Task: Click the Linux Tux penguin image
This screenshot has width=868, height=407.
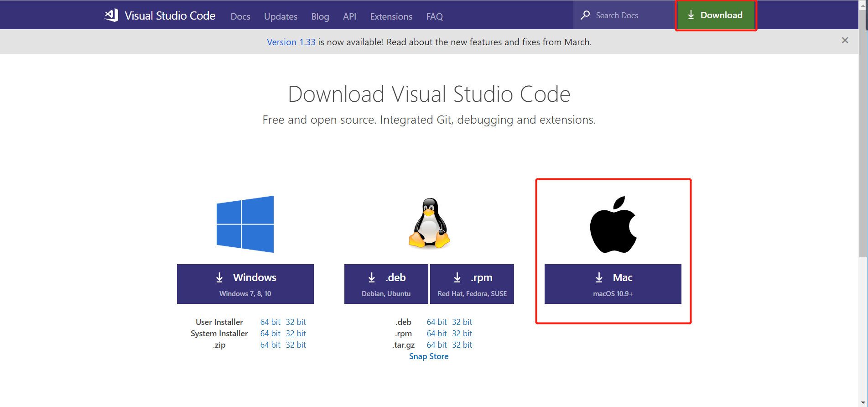Action: [x=429, y=224]
